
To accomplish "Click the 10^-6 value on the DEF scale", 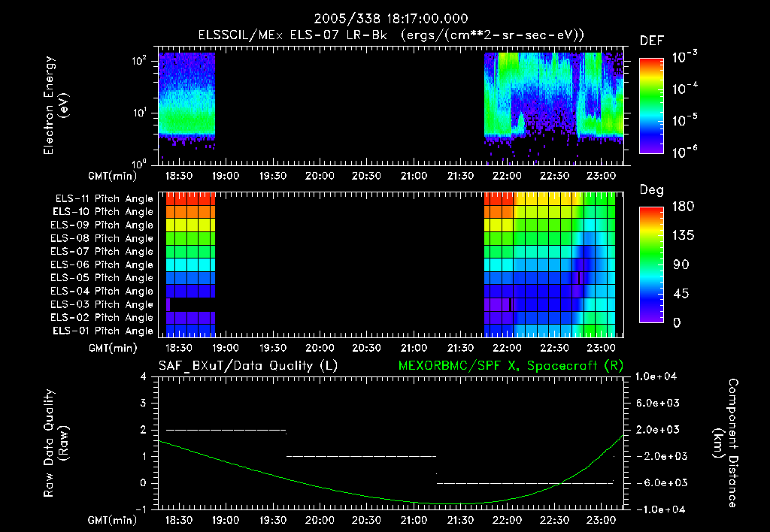I will [x=685, y=152].
